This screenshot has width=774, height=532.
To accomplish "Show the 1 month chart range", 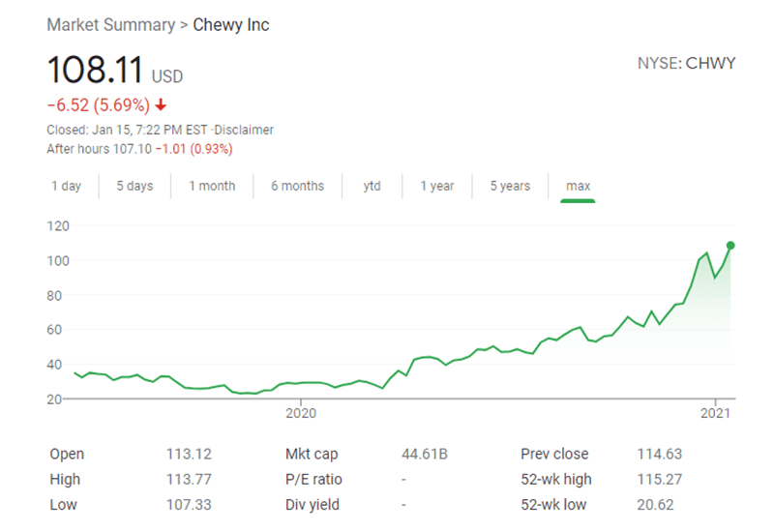I will coord(212,187).
